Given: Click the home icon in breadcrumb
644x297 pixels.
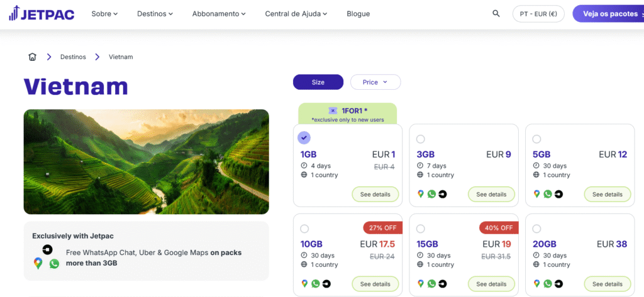Looking at the screenshot, I should pyautogui.click(x=33, y=57).
